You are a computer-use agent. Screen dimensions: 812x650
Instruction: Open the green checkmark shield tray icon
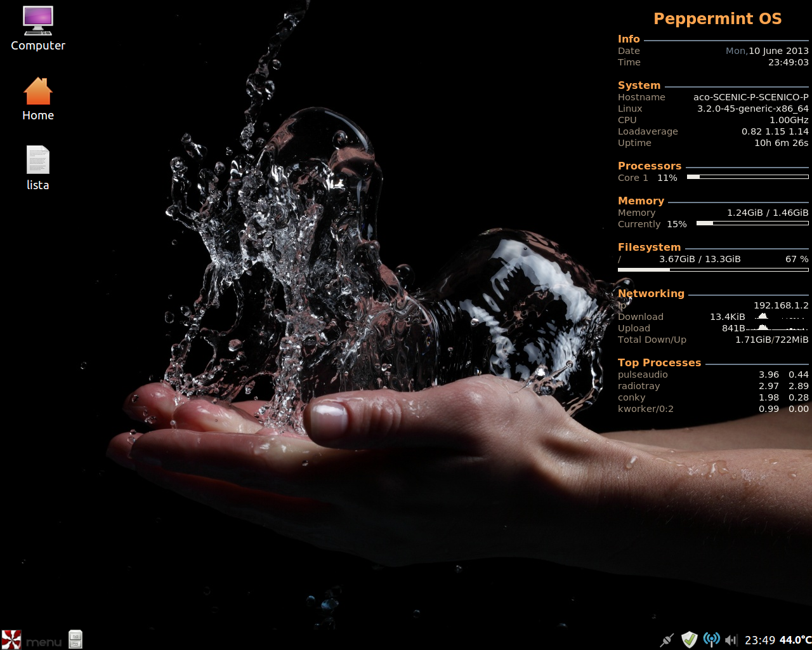[x=689, y=640]
